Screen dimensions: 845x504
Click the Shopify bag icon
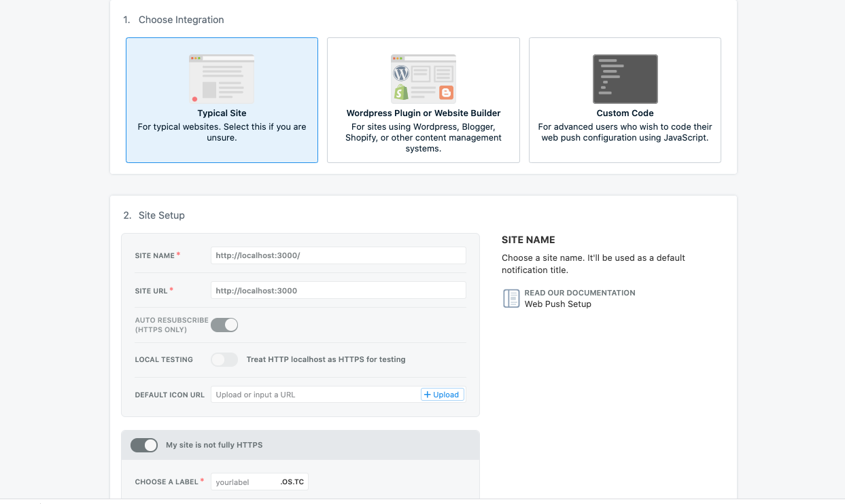coord(401,92)
